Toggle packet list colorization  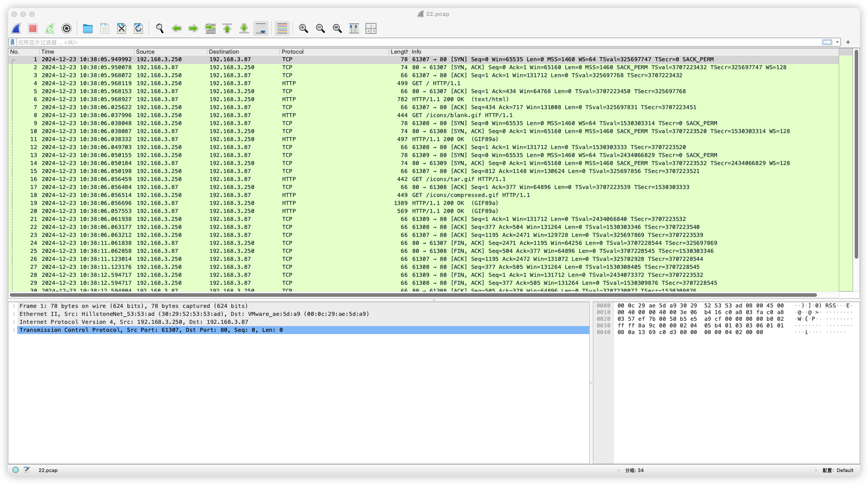pos(282,28)
